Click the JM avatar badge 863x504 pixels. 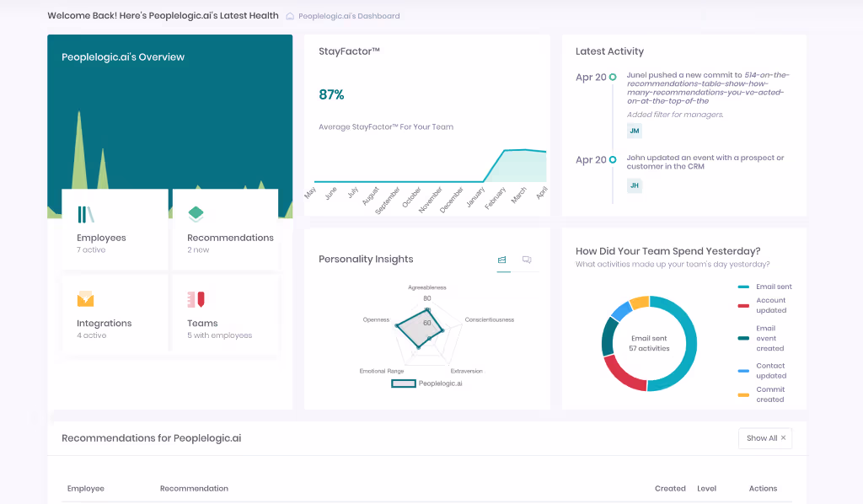click(x=635, y=131)
